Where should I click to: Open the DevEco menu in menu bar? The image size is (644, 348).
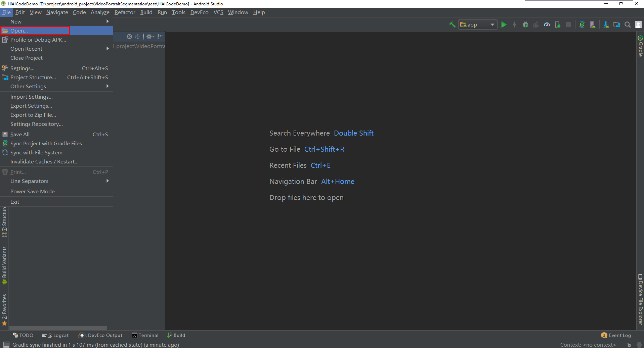point(199,12)
